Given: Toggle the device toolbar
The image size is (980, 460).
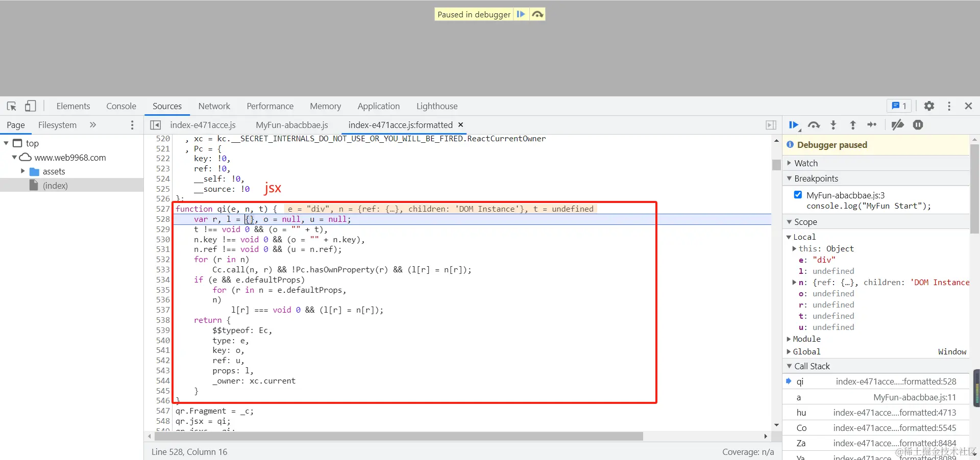Looking at the screenshot, I should pos(31,106).
